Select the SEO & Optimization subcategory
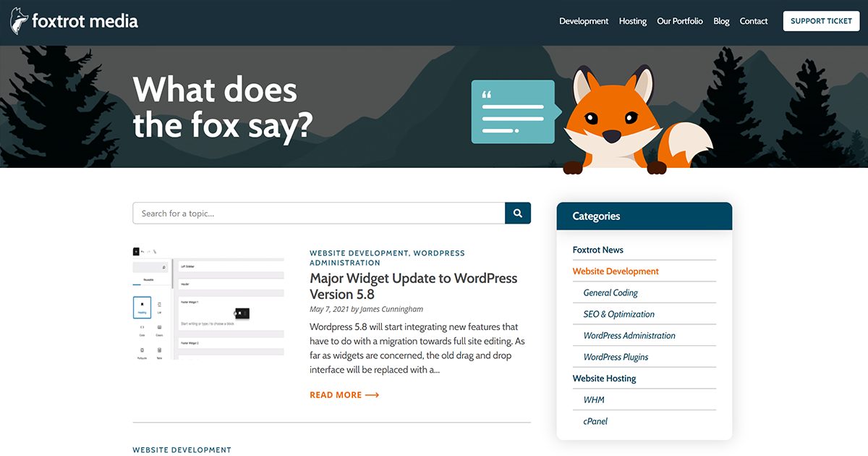The height and width of the screenshot is (456, 868). (618, 314)
